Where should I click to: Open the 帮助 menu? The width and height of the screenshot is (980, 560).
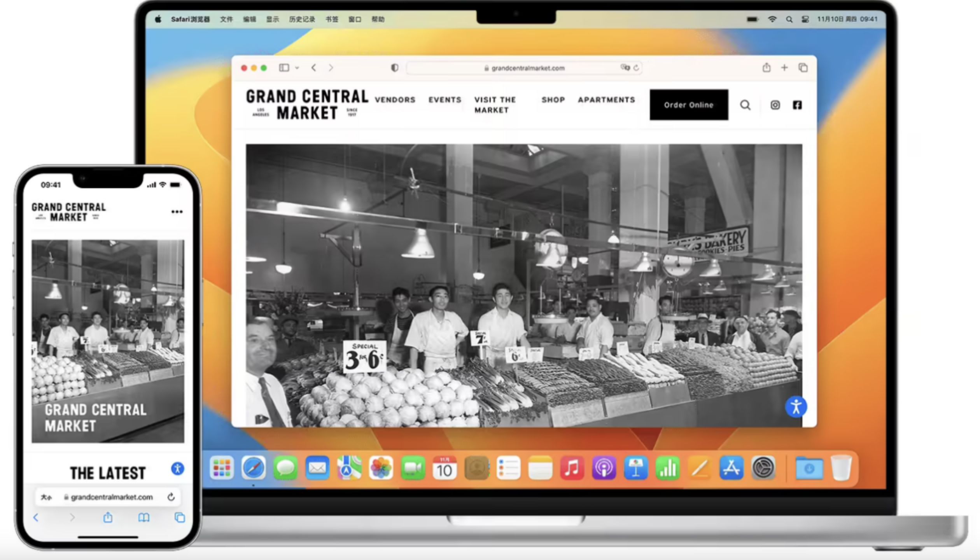pyautogui.click(x=378, y=19)
